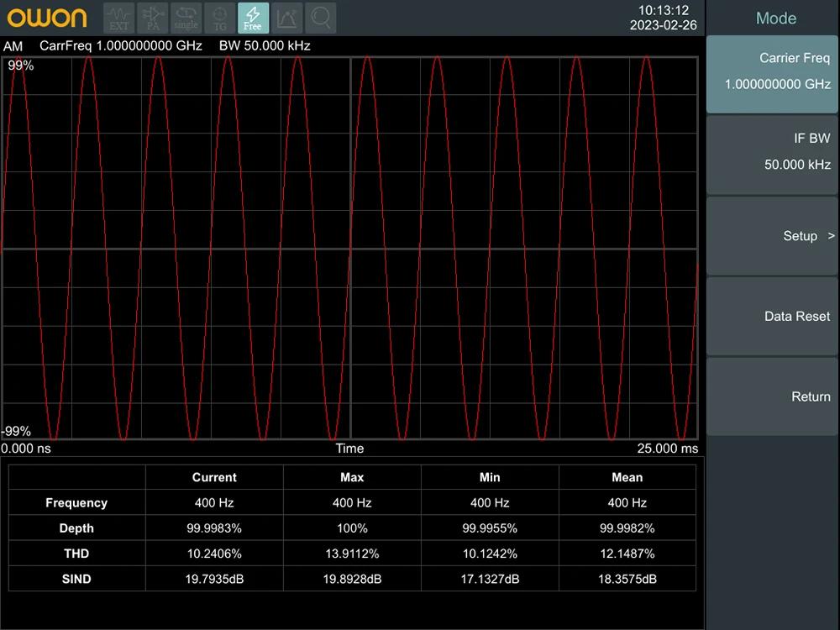Enable the TG tracking generator icon
This screenshot has height=630, width=840.
click(219, 18)
